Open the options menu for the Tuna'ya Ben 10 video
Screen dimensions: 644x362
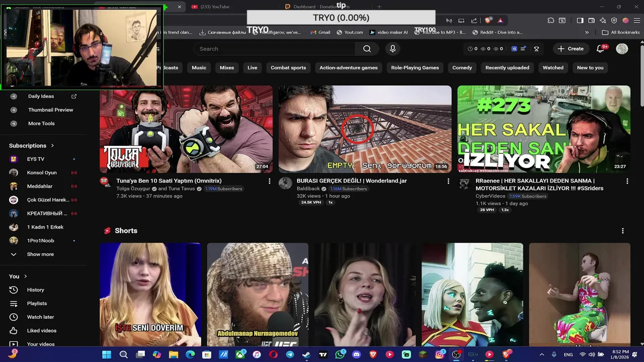[x=269, y=181]
